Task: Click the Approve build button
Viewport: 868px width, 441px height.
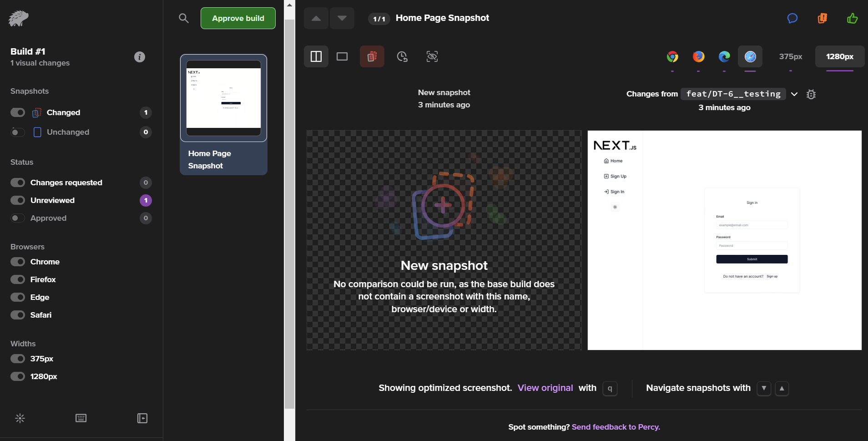Action: pos(238,18)
